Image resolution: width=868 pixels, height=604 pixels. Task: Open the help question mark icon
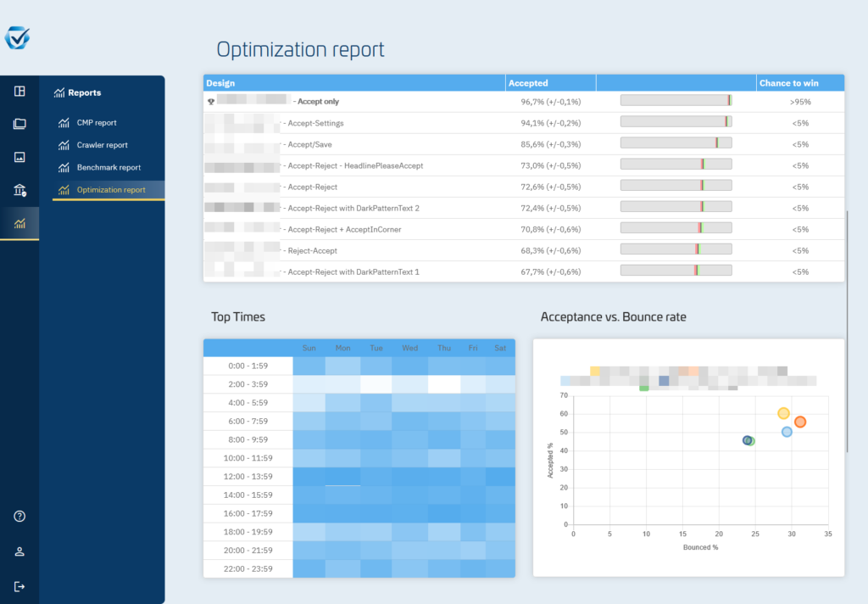coord(19,516)
